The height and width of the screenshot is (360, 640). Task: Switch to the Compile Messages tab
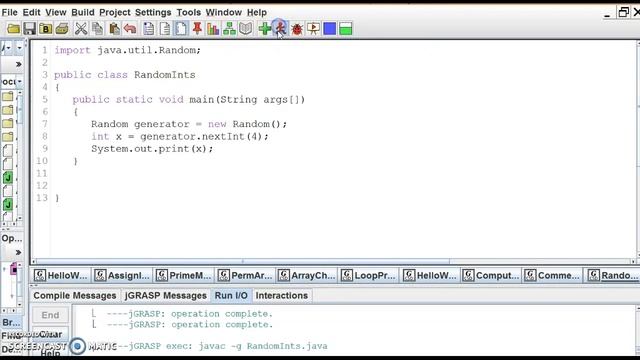tap(75, 296)
